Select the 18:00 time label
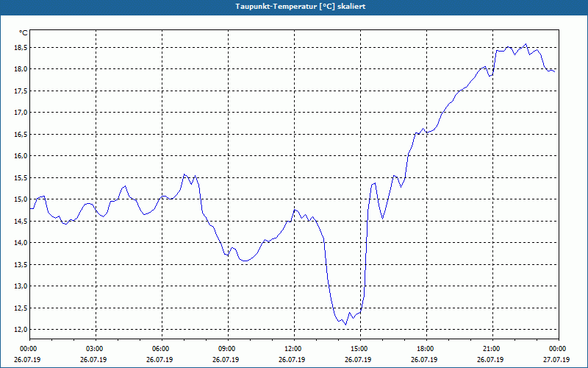 [x=427, y=349]
